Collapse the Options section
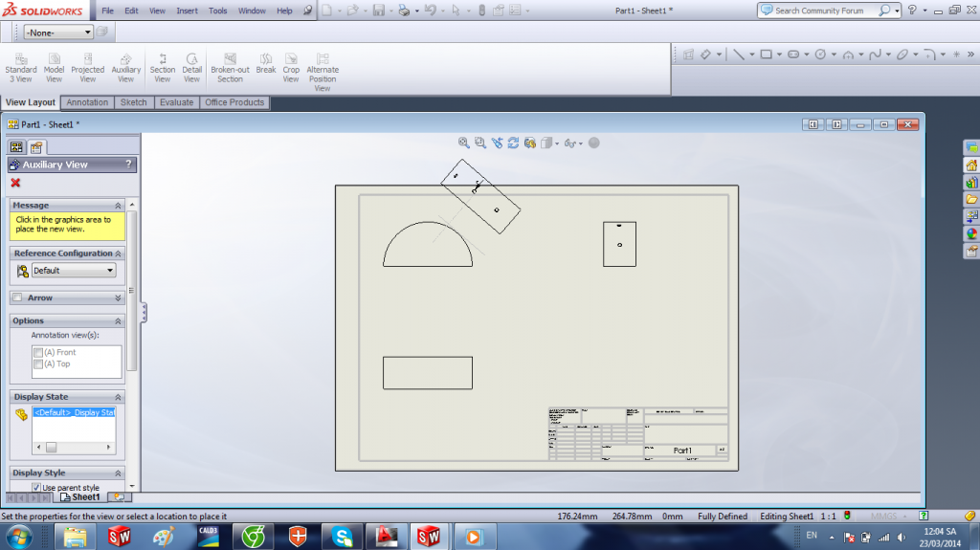980x550 pixels. click(118, 320)
